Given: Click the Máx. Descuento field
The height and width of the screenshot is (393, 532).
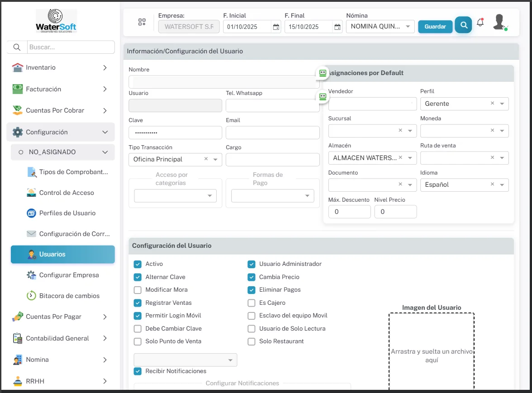Looking at the screenshot, I should click(x=349, y=212).
